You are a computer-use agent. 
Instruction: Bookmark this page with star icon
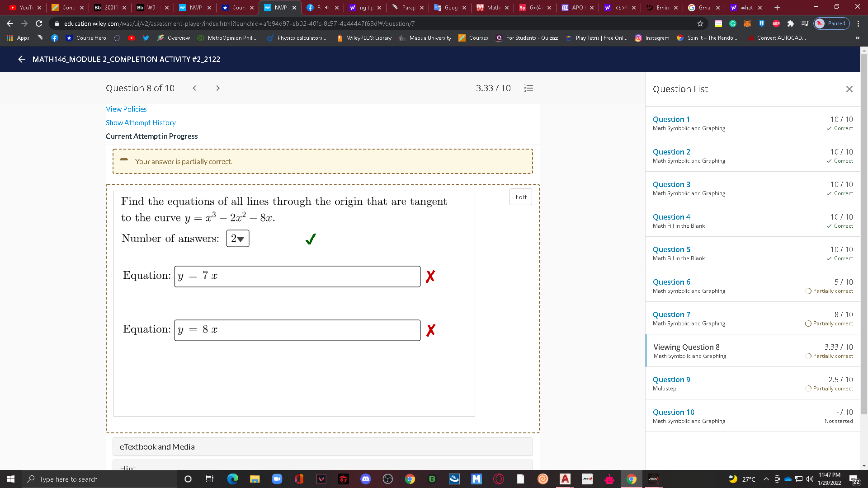coord(700,23)
